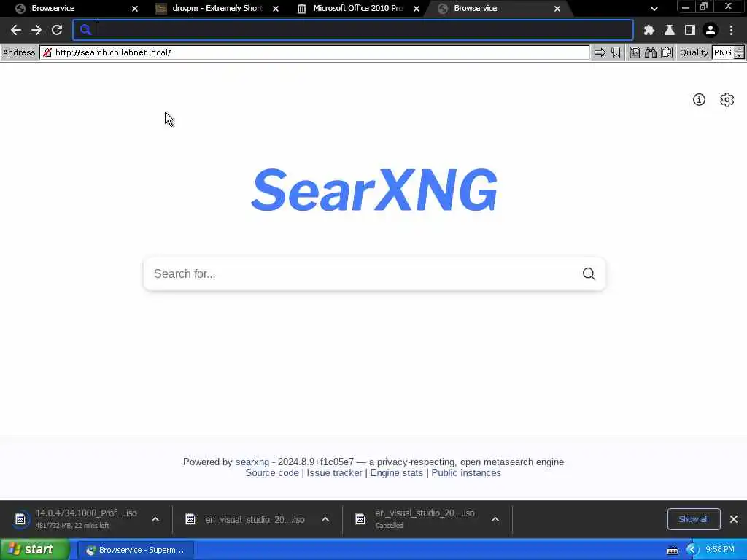Toggle the browser side panel icon
747x560 pixels.
click(690, 30)
